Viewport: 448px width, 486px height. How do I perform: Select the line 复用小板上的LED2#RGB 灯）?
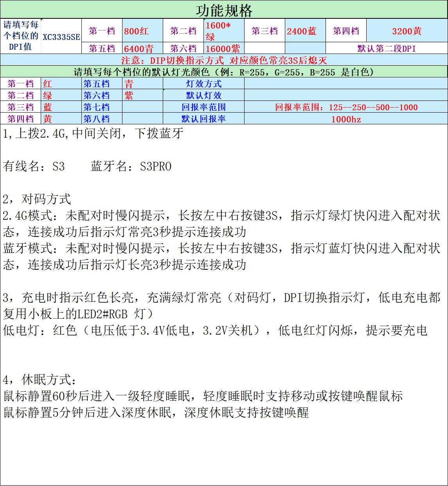(78, 314)
